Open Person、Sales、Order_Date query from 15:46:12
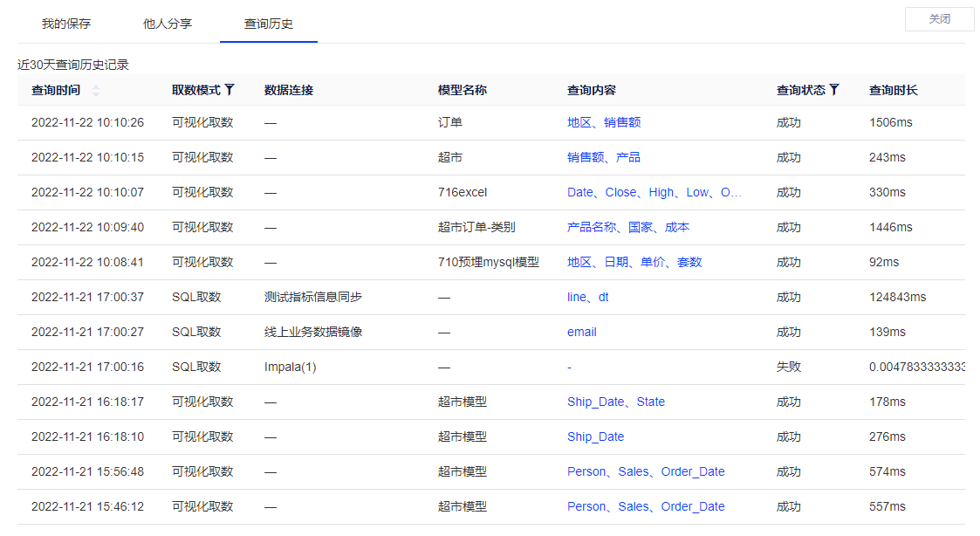Screen dimensions: 980x536 646,506
